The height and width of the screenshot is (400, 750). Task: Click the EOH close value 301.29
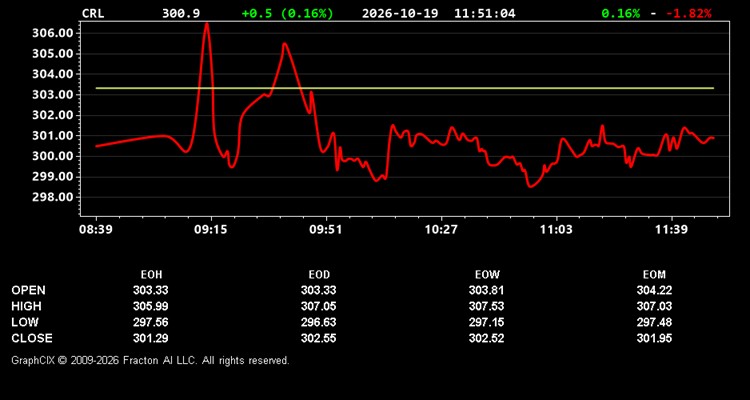(151, 338)
